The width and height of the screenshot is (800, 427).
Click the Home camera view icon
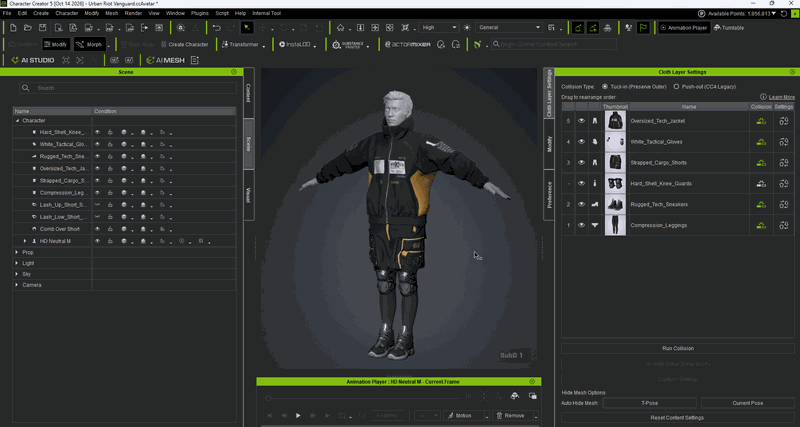[x=340, y=28]
